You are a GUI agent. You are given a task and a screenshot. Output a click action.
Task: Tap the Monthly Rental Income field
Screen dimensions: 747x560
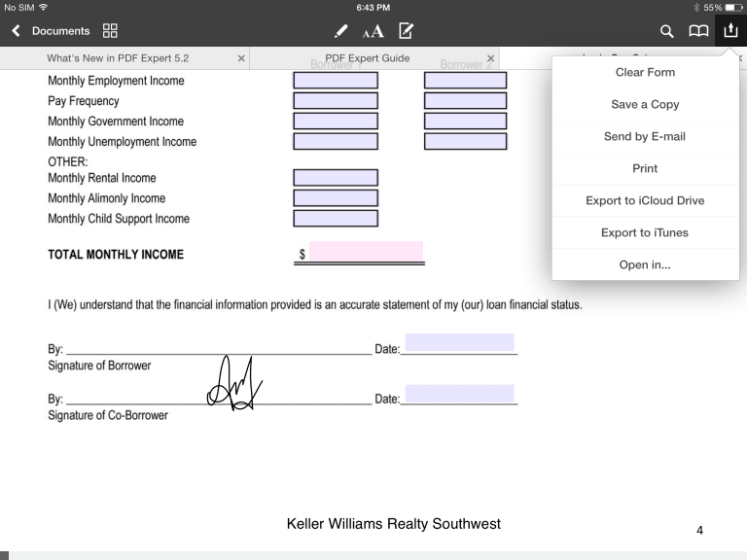pos(336,178)
